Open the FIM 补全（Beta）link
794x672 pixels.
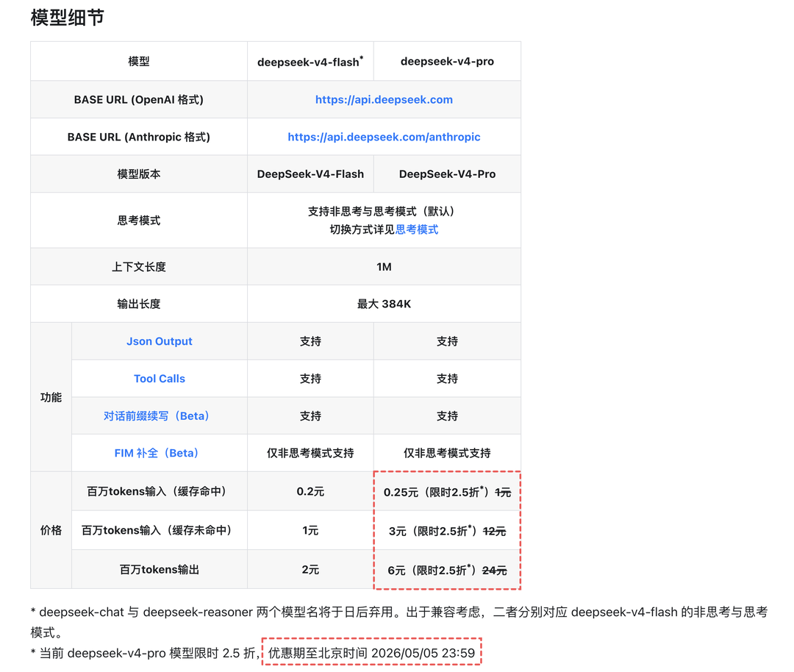coord(157,453)
